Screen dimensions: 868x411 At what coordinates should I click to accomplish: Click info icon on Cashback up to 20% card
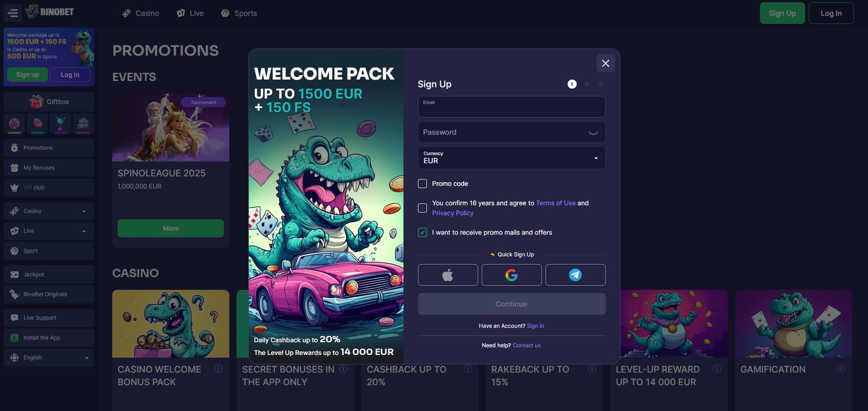click(x=468, y=368)
